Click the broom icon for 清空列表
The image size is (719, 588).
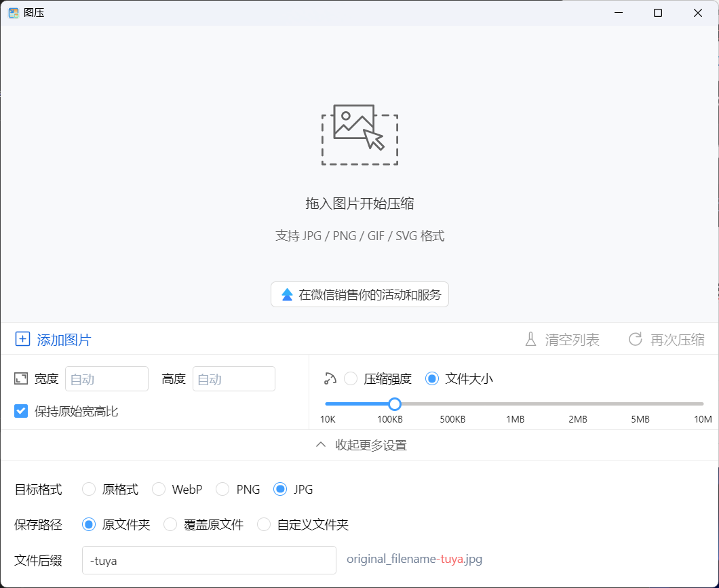pyautogui.click(x=530, y=340)
